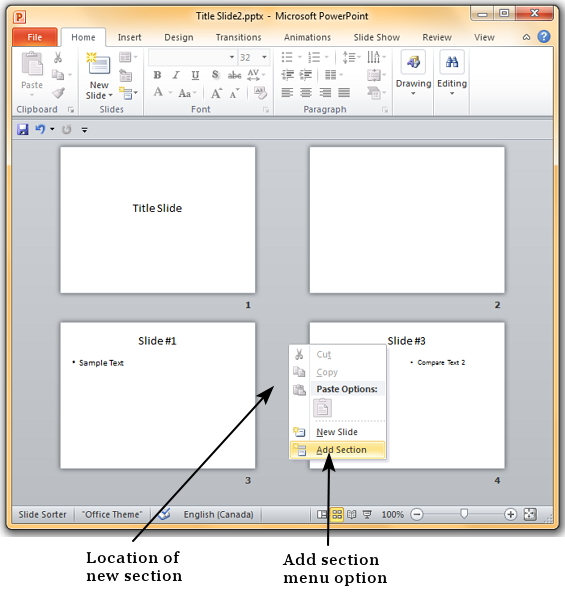The height and width of the screenshot is (608, 565).
Task: Justify the text alignment
Action: tap(344, 93)
